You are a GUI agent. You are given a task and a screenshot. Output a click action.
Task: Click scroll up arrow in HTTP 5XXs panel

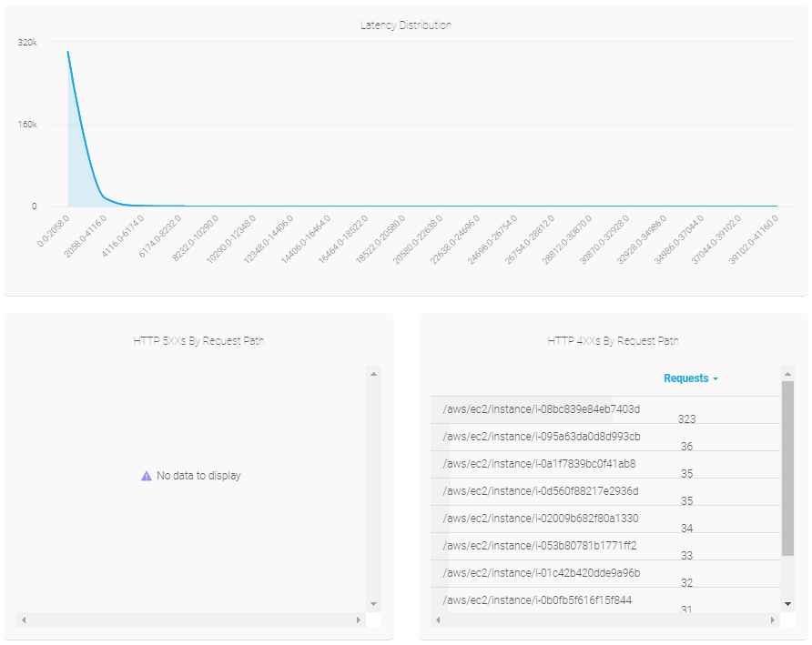coord(373,374)
